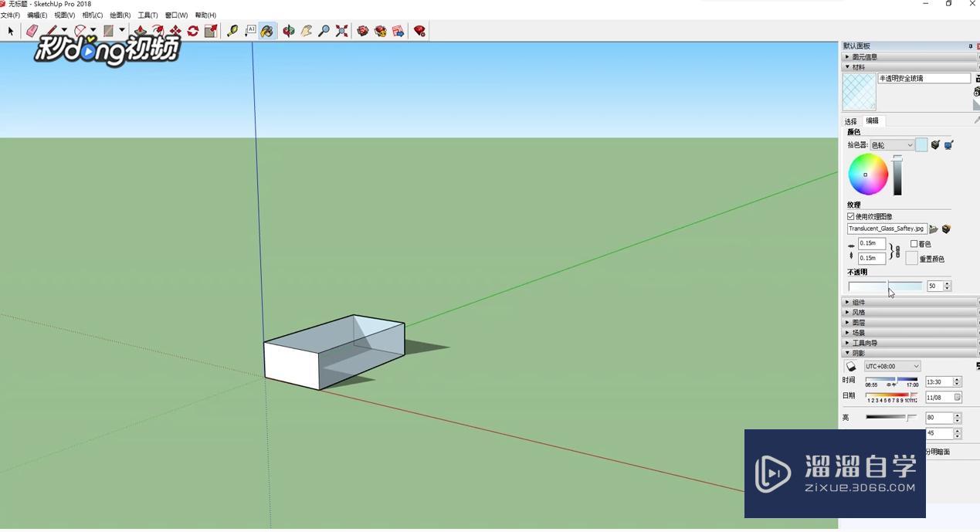Enable the 着色 checkbox
Viewport: 980px width, 532px height.
914,244
